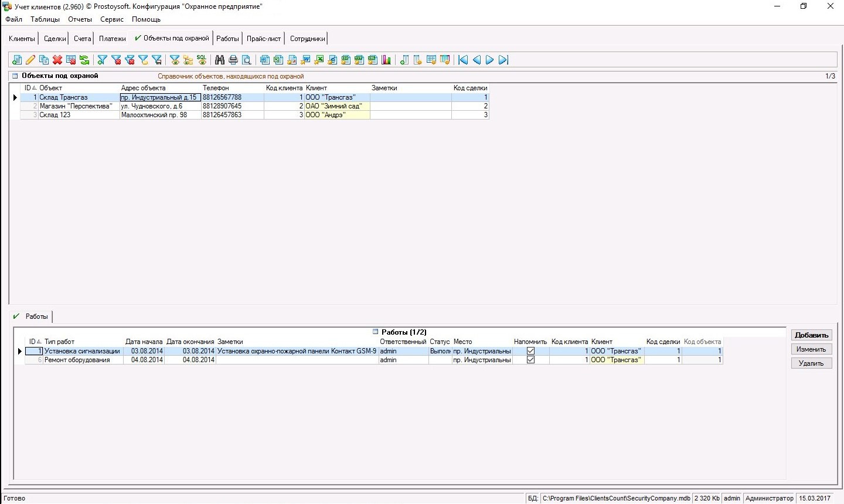Toggle Напомнить checkbox for Ремонт оборудования
Image resolution: width=844 pixels, height=504 pixels.
pyautogui.click(x=530, y=360)
